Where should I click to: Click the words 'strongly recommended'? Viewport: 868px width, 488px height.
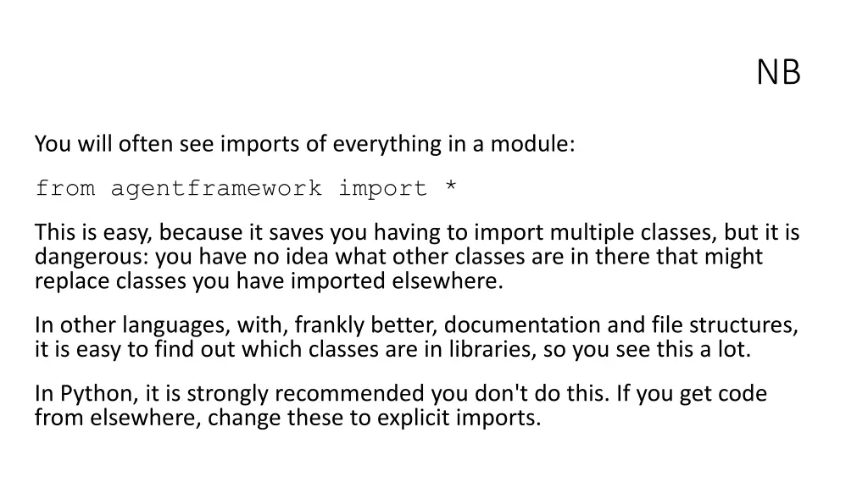pos(305,394)
